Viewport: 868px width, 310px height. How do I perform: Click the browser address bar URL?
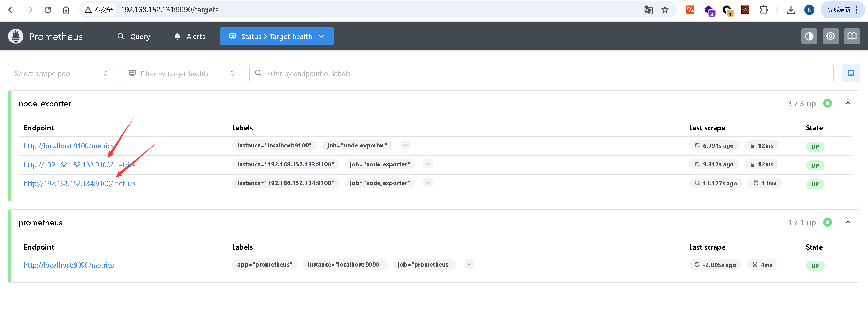tap(170, 10)
